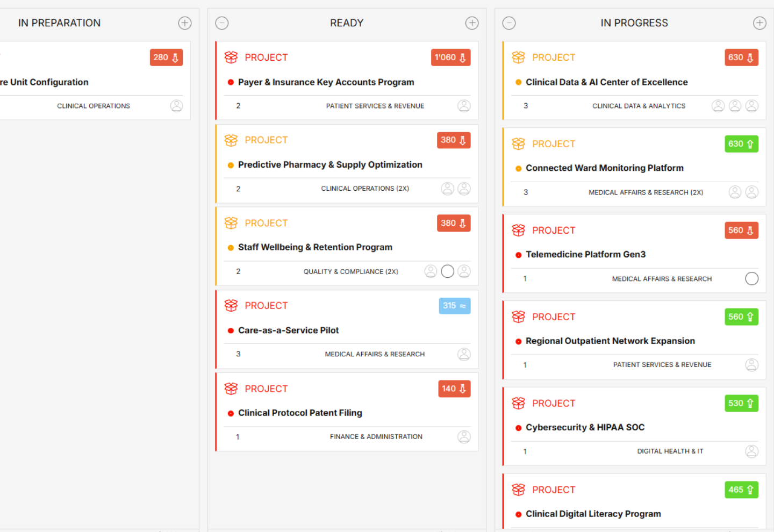Viewport: 774px width, 532px height.
Task: Click the project icon on the Staff Wellbeing card
Action: 231,223
